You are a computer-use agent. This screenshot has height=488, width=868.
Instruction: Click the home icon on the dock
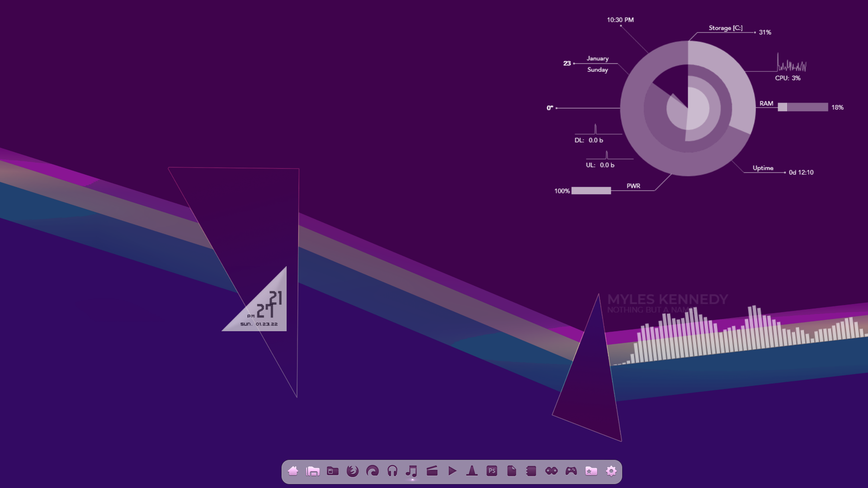(x=293, y=471)
